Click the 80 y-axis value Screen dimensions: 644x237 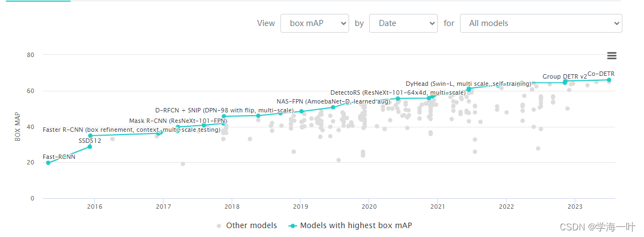(x=31, y=55)
